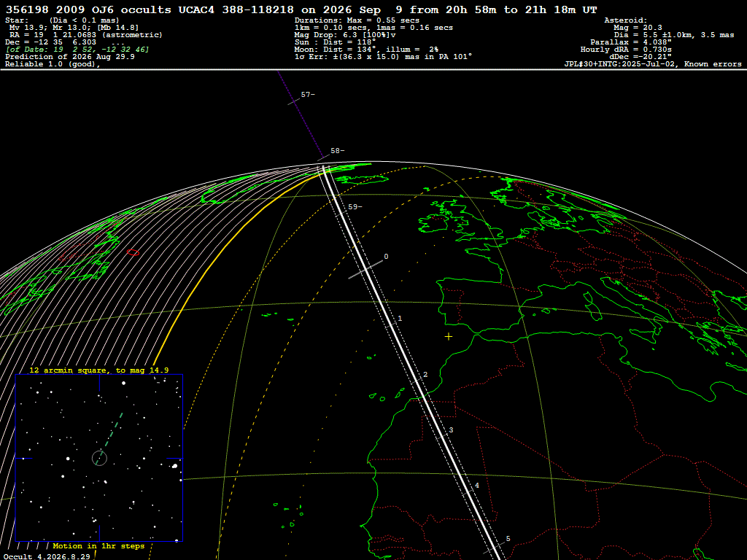Select the 59- time marker
Viewport: 747px width, 560px height.
tap(355, 206)
